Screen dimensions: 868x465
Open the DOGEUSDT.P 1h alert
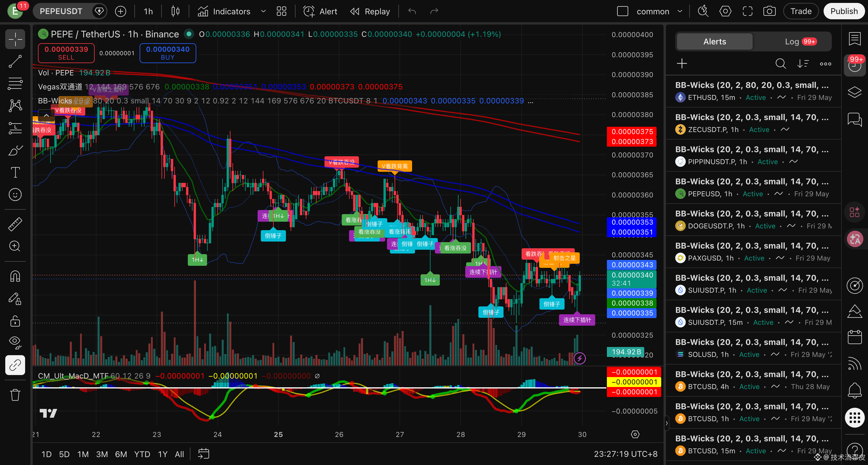pos(754,220)
